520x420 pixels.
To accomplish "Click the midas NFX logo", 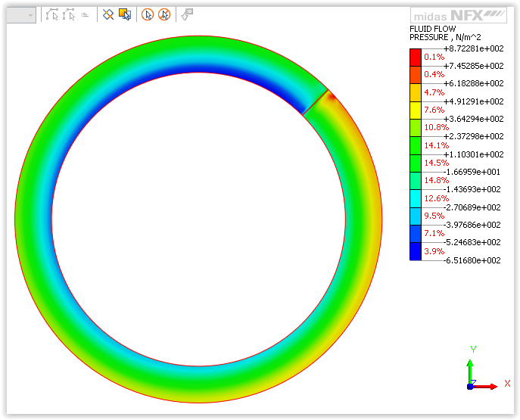I will click(459, 15).
